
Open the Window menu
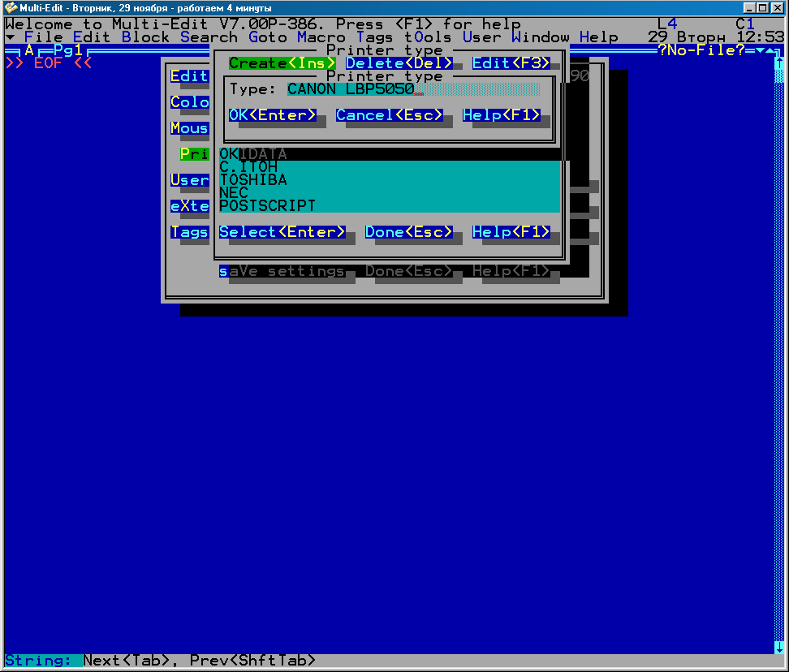[x=541, y=37]
